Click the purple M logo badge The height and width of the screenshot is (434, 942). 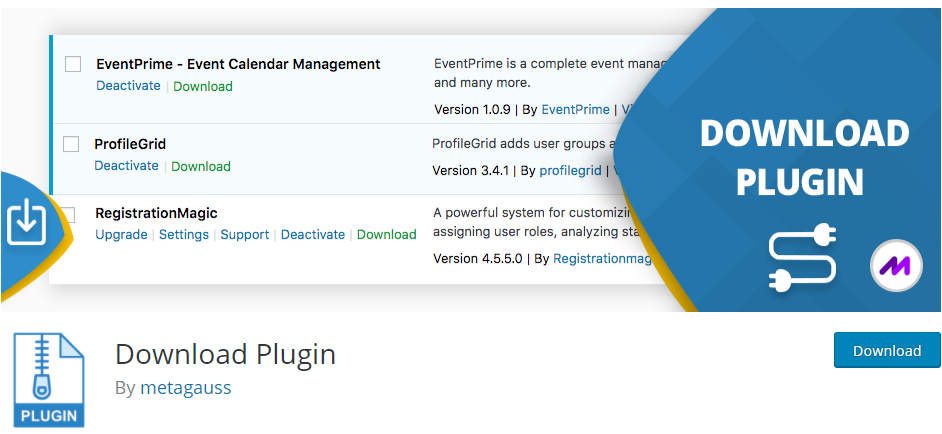point(896,265)
